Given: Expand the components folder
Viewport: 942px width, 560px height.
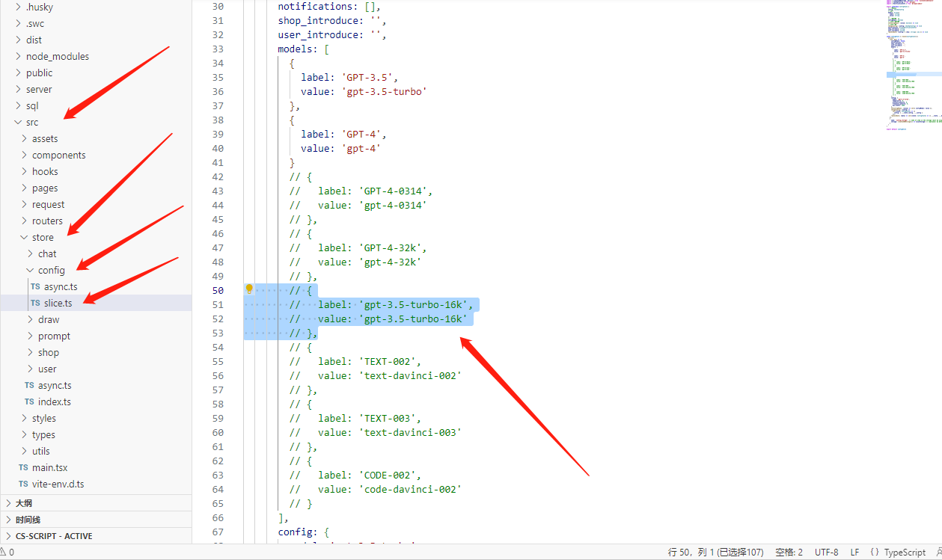Looking at the screenshot, I should pos(24,155).
